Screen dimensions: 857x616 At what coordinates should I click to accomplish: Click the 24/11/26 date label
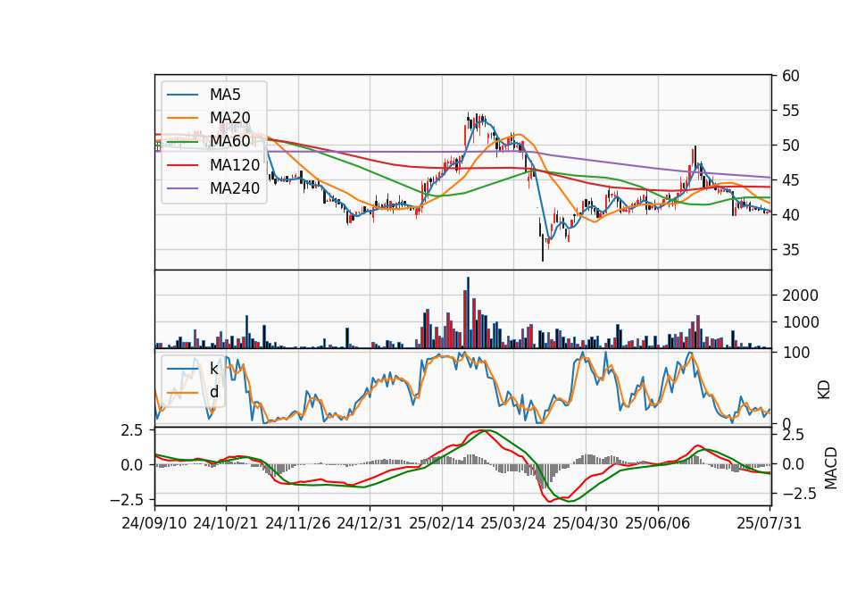coord(298,523)
